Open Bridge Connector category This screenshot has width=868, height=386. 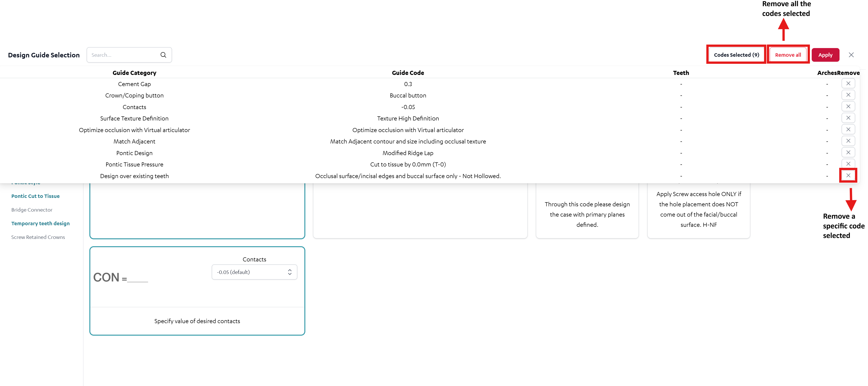pos(32,210)
